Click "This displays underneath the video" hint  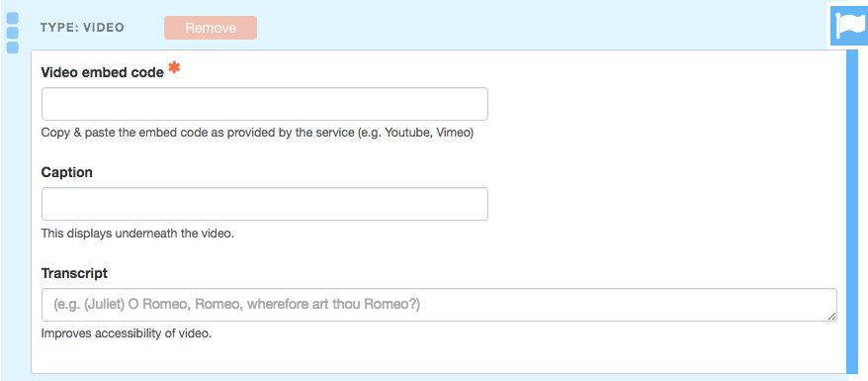pyautogui.click(x=137, y=234)
